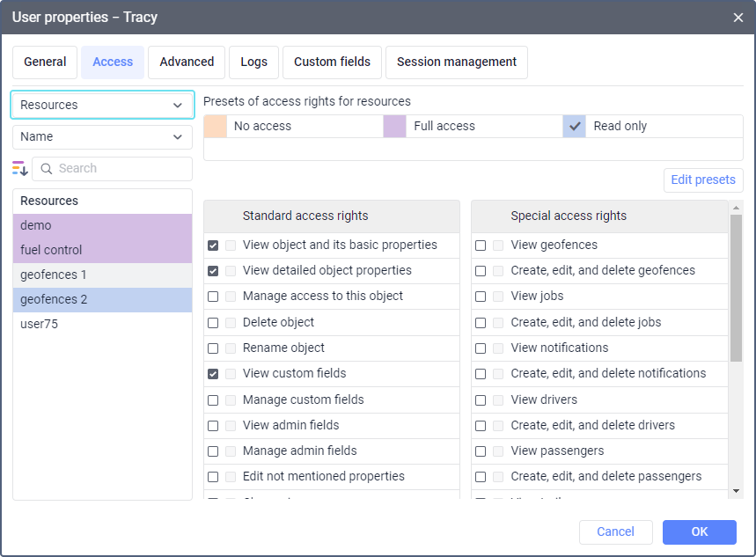Click the scroll down arrow in rights list

point(737,491)
